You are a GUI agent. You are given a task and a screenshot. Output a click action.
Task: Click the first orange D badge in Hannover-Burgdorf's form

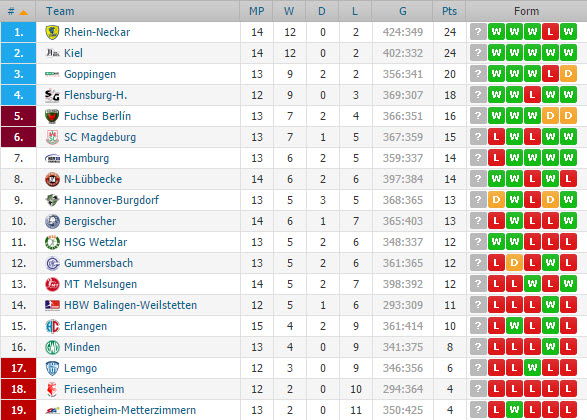pos(496,200)
